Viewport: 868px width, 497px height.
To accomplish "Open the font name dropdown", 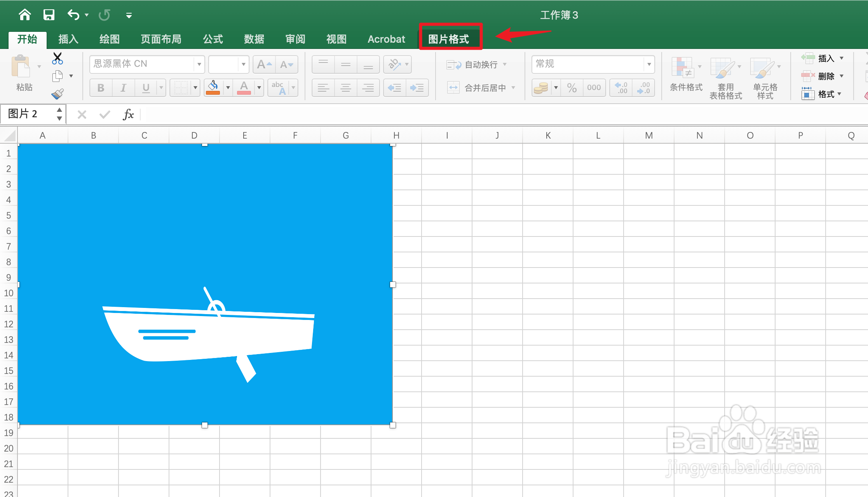I will 199,64.
